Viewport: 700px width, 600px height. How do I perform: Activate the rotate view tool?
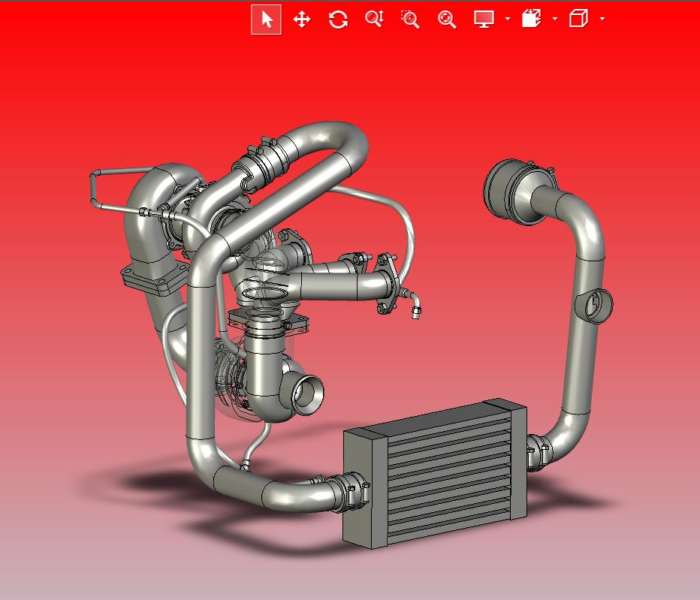[338, 20]
